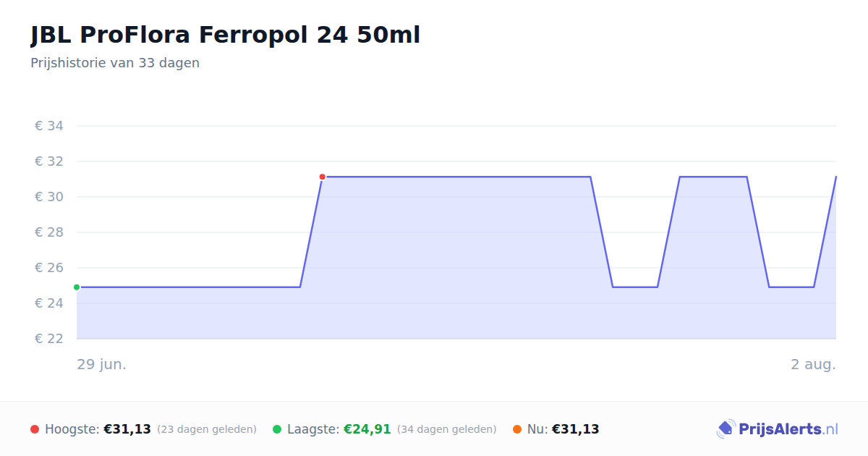This screenshot has width=868, height=456.
Task: Click the €31,13 highest price value
Action: point(127,429)
